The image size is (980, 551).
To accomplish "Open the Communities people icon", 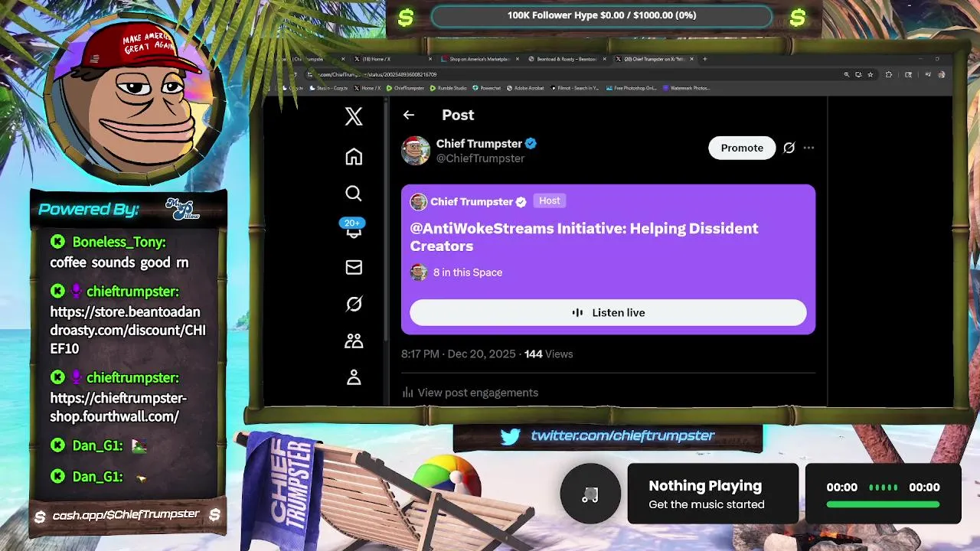I will click(x=353, y=341).
